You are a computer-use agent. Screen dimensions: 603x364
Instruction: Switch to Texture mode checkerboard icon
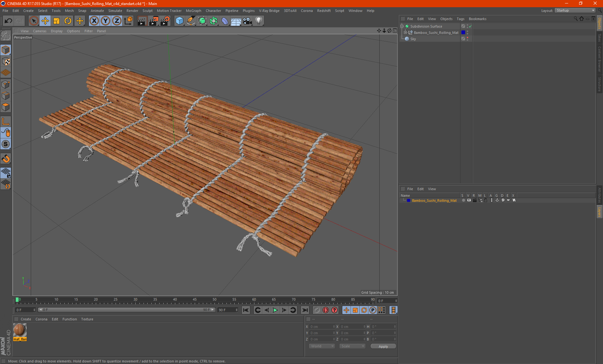coord(6,62)
